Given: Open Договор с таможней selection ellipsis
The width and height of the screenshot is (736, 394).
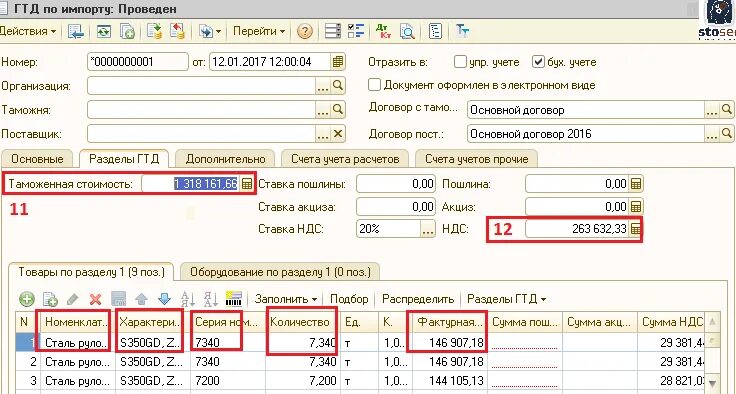Looking at the screenshot, I should [x=712, y=110].
